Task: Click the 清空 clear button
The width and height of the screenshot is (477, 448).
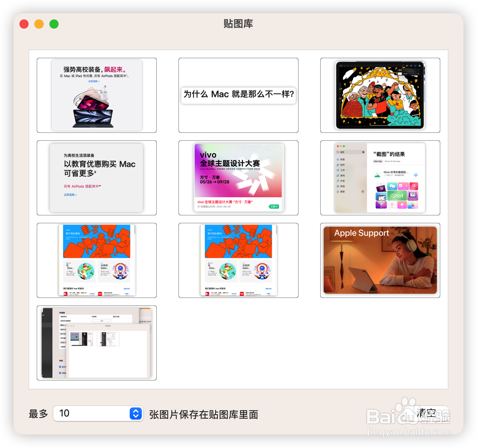Action: (x=426, y=413)
